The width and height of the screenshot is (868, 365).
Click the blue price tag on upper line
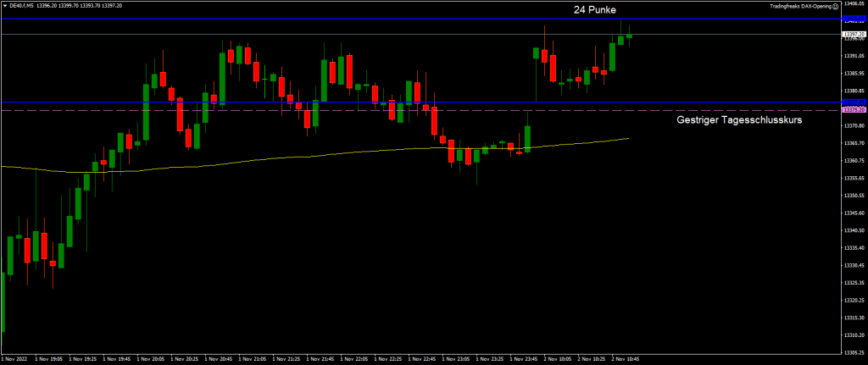click(x=853, y=19)
